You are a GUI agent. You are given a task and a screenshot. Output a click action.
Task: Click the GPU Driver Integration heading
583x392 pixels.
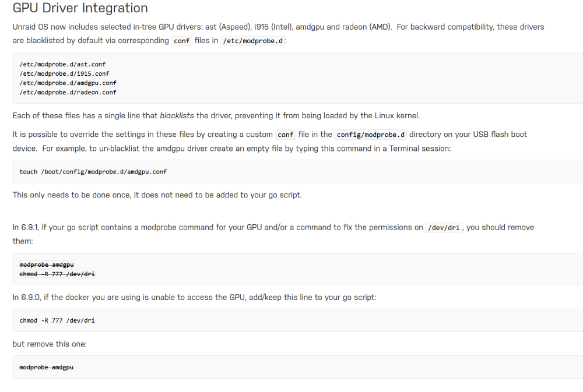coord(80,8)
